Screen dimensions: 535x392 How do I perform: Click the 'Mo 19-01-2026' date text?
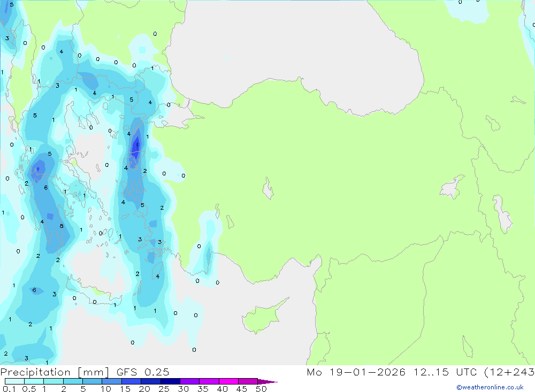coord(356,372)
